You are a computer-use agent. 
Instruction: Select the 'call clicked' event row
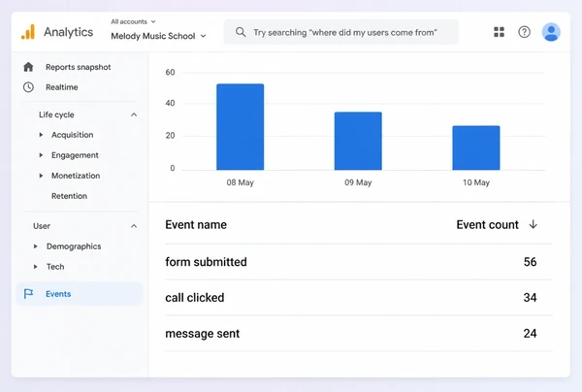point(359,297)
